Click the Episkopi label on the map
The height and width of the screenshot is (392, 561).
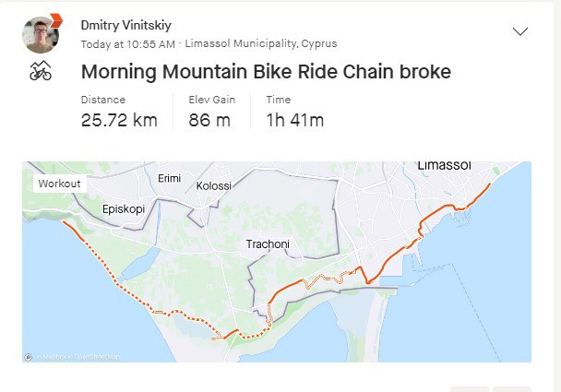pos(125,208)
